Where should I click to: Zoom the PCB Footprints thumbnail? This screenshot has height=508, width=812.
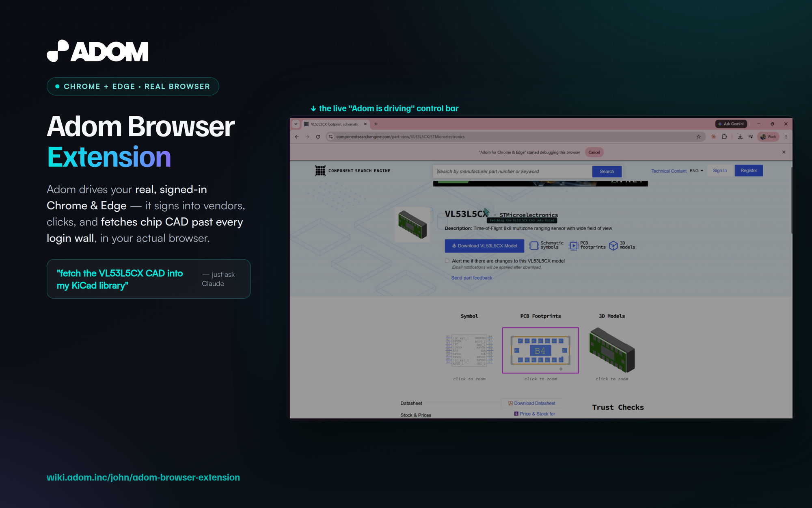[x=540, y=350]
